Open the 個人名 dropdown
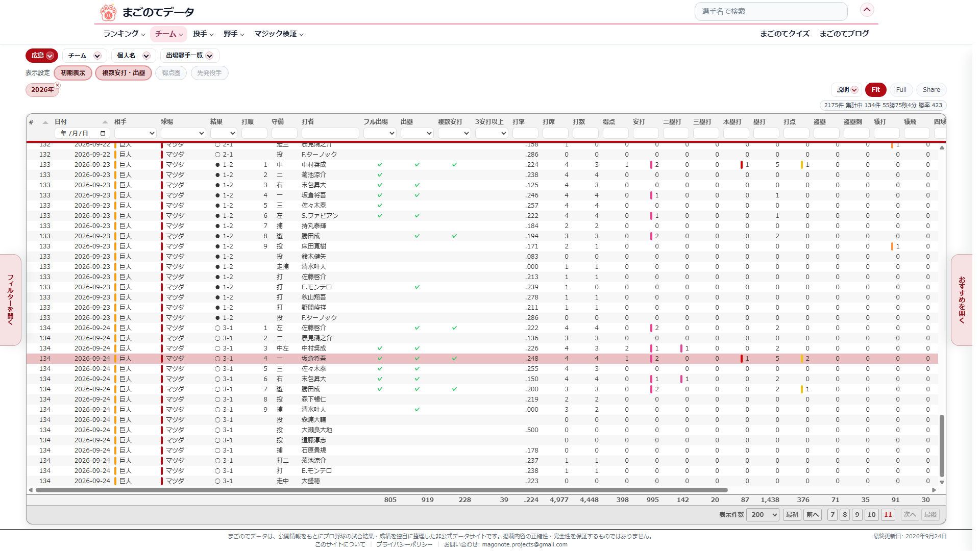 [133, 56]
